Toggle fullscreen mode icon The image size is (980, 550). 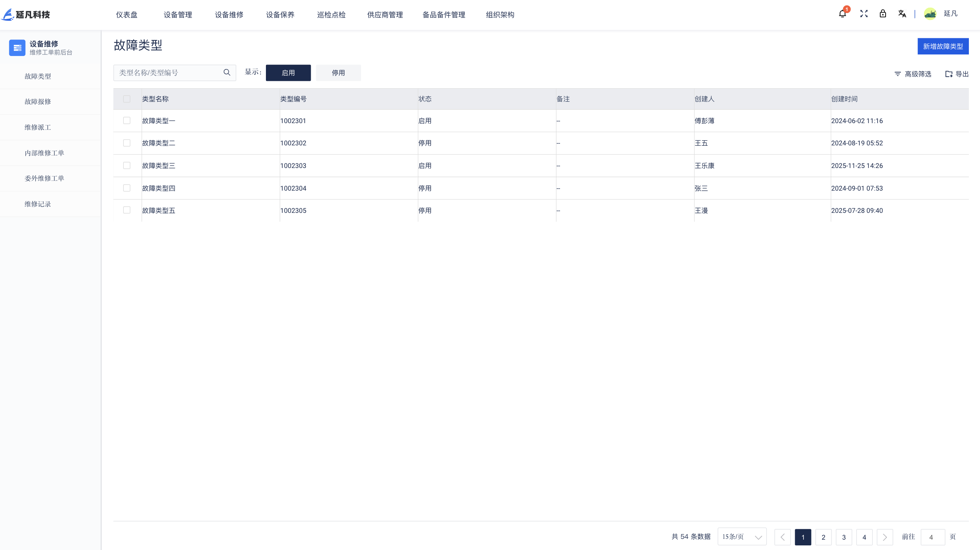[x=864, y=14]
